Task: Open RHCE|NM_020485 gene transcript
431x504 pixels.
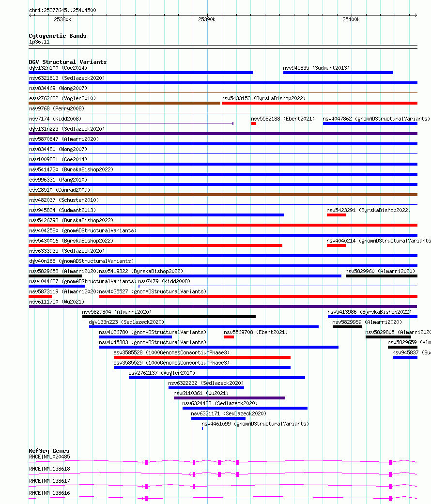Action: [x=223, y=462]
